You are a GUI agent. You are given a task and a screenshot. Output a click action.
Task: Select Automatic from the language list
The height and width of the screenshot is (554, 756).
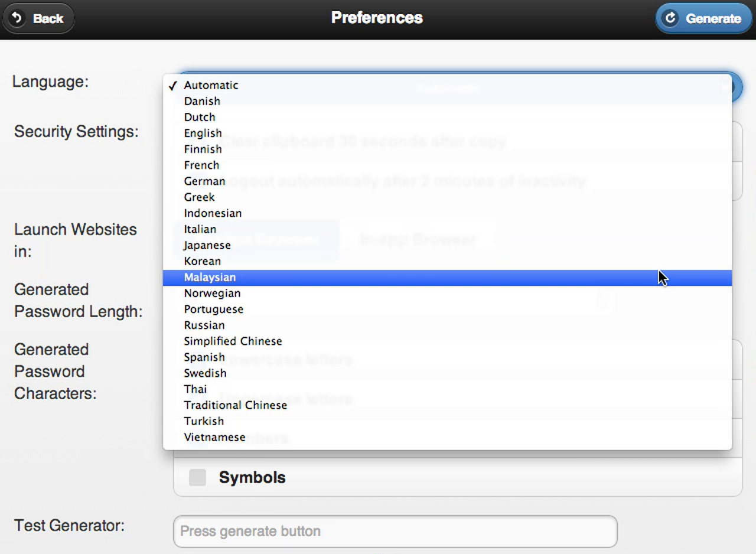click(211, 85)
